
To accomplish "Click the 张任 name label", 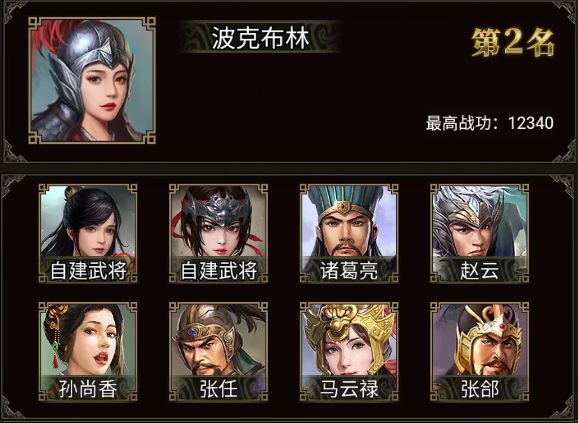I will coord(218,389).
